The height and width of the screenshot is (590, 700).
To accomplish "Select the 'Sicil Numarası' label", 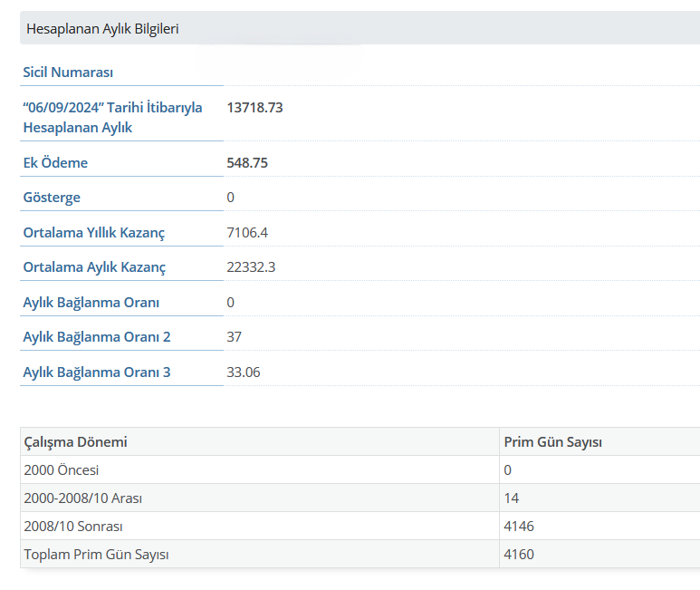I will [x=68, y=72].
